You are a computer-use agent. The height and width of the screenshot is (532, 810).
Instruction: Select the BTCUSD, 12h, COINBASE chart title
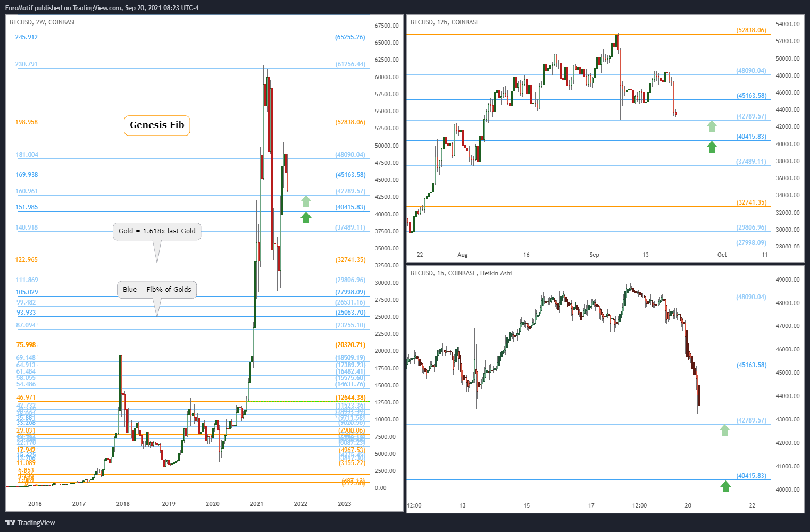pyautogui.click(x=445, y=22)
